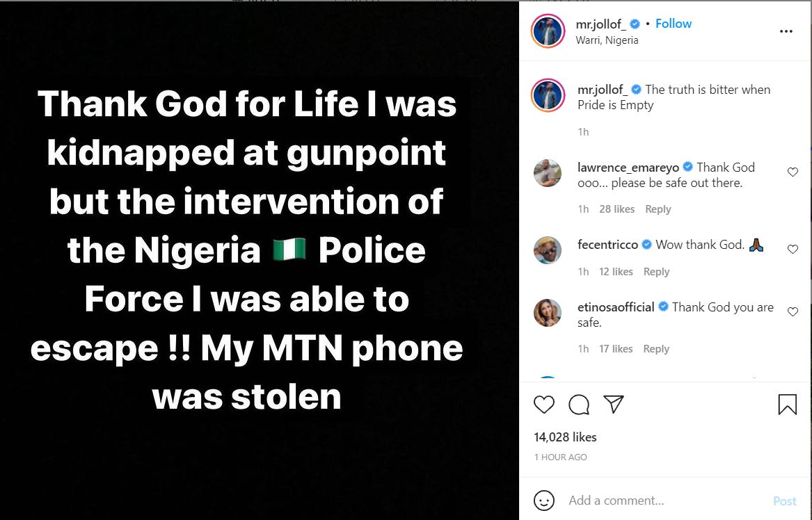Like fecentricco's comment

pyautogui.click(x=793, y=249)
